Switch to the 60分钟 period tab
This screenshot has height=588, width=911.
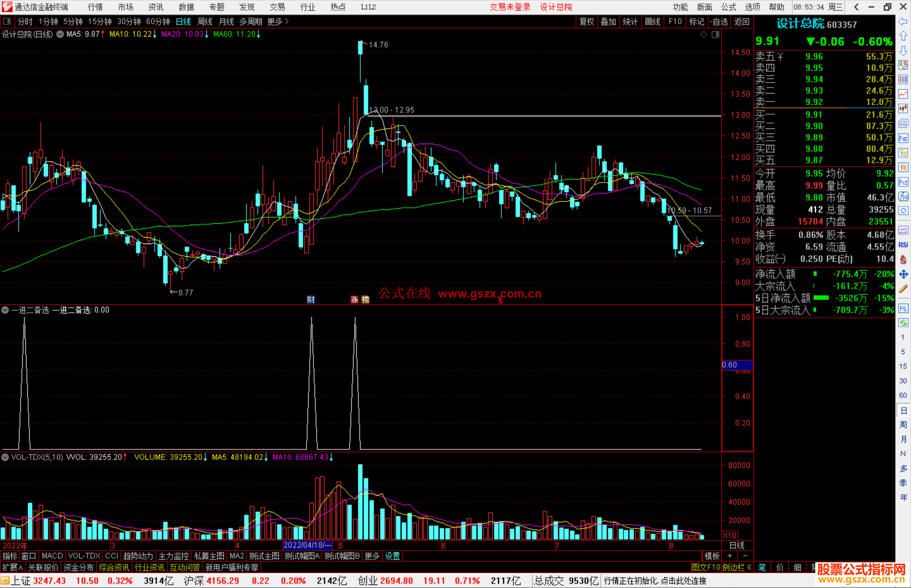point(158,21)
